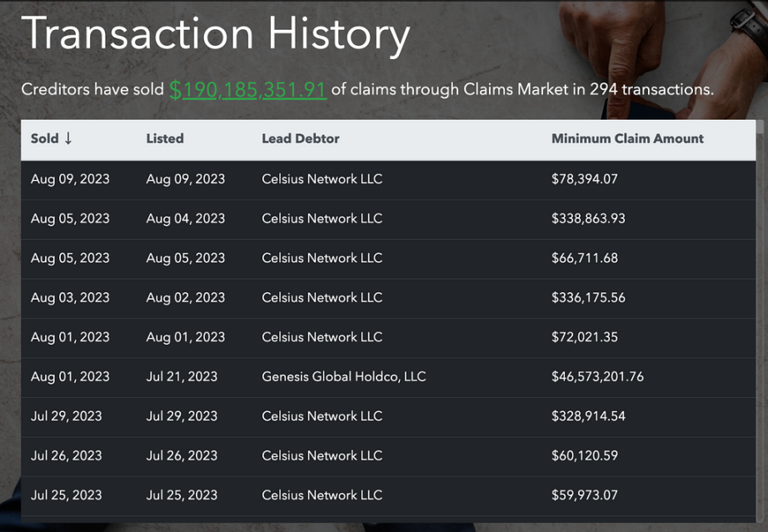This screenshot has width=768, height=532.
Task: Open the $59,973.07 claim transaction
Action: [585, 495]
